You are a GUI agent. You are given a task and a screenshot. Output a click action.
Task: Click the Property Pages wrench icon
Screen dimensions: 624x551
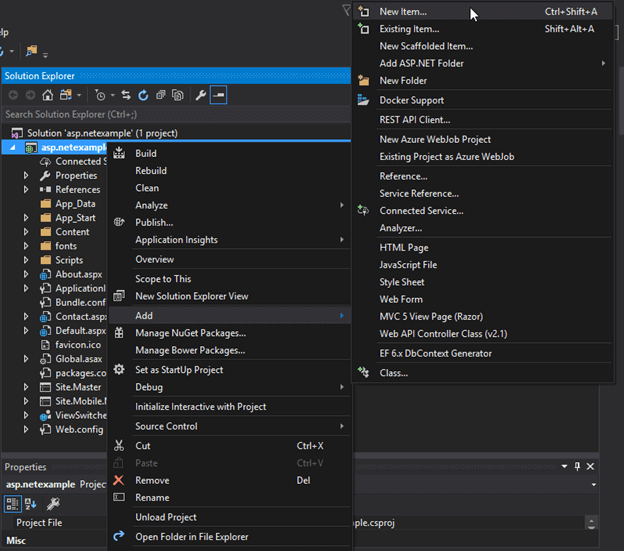53,503
